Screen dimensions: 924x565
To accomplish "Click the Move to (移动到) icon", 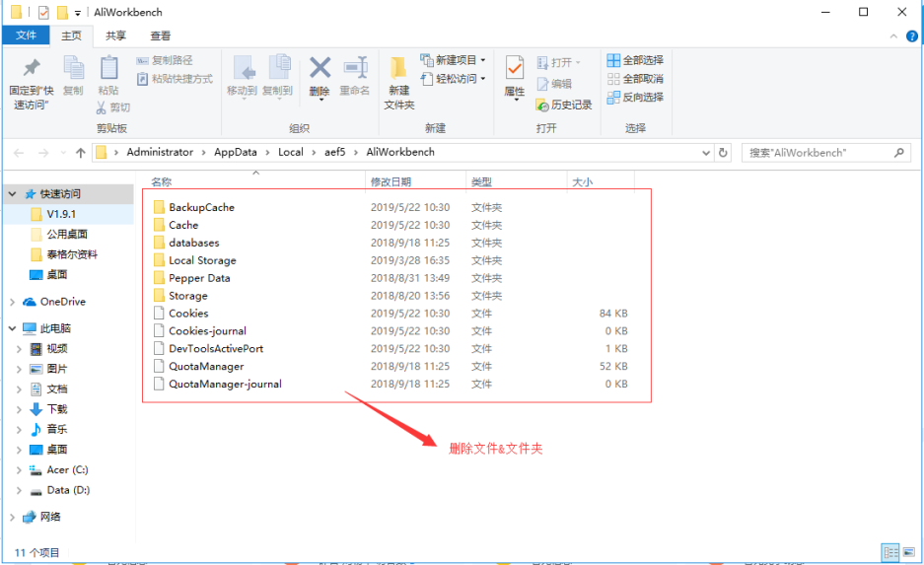I will click(x=243, y=77).
